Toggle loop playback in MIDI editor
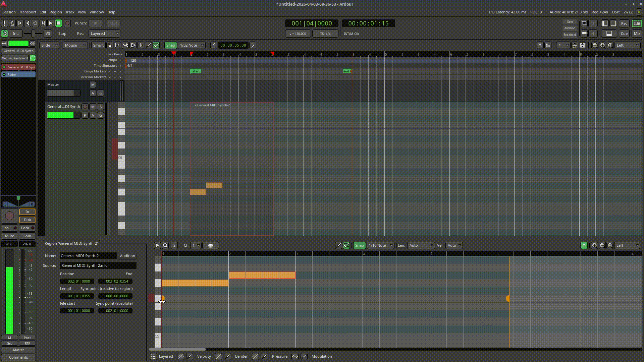The image size is (644, 362). [165, 245]
